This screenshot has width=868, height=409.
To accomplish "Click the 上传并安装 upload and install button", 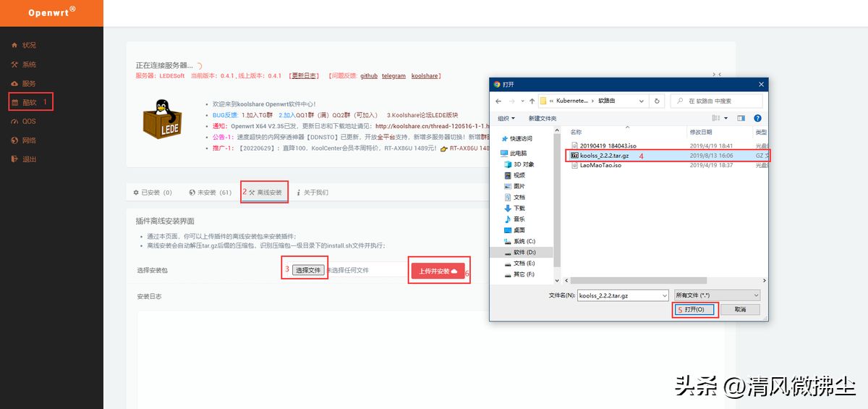I will [438, 271].
